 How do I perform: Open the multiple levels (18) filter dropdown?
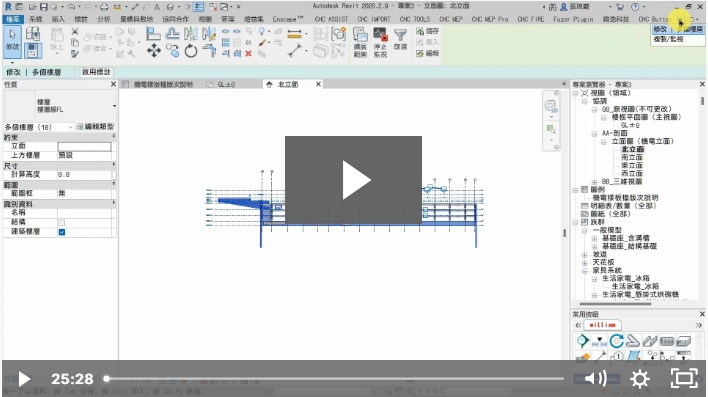pyautogui.click(x=39, y=127)
